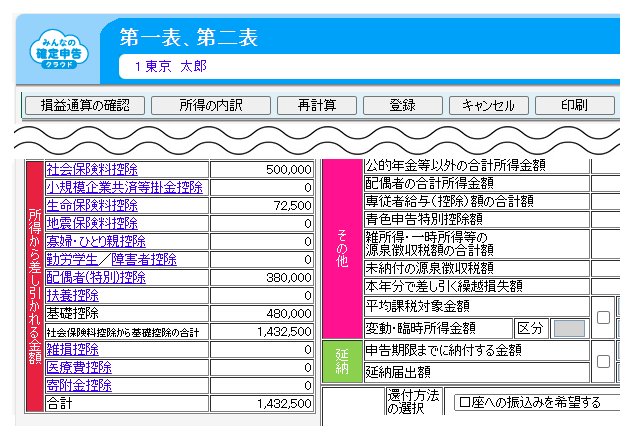This screenshot has width=638, height=432.
Task: Click 本年分で差し引く繰越損失額 label
Action: click(444, 286)
